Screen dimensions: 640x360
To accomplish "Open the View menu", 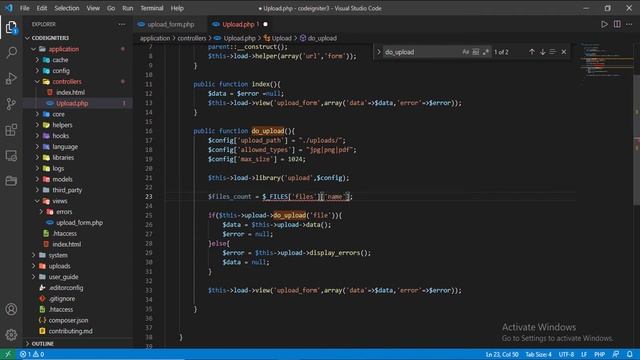I will tap(93, 8).
